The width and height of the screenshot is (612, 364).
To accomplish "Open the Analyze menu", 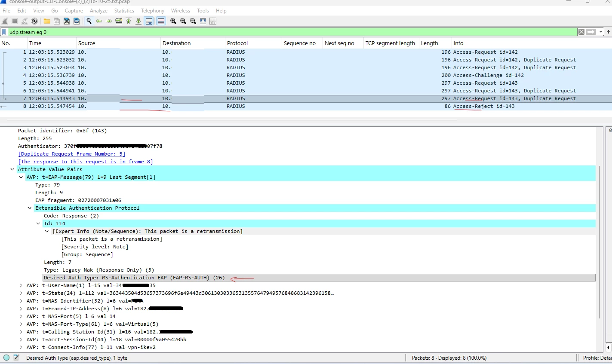I will 98,11.
